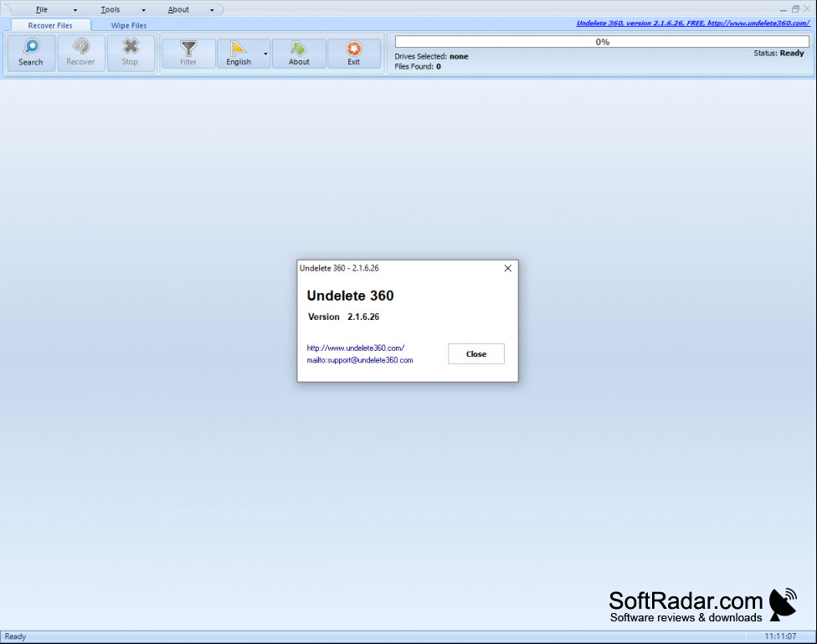
Task: Close the main application window
Action: coord(807,9)
